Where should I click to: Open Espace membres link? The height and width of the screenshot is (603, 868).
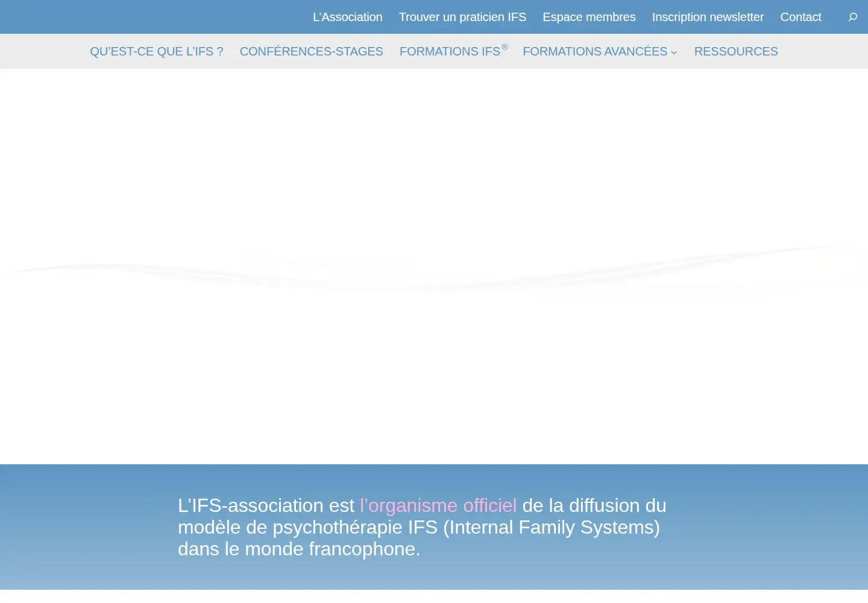[589, 17]
